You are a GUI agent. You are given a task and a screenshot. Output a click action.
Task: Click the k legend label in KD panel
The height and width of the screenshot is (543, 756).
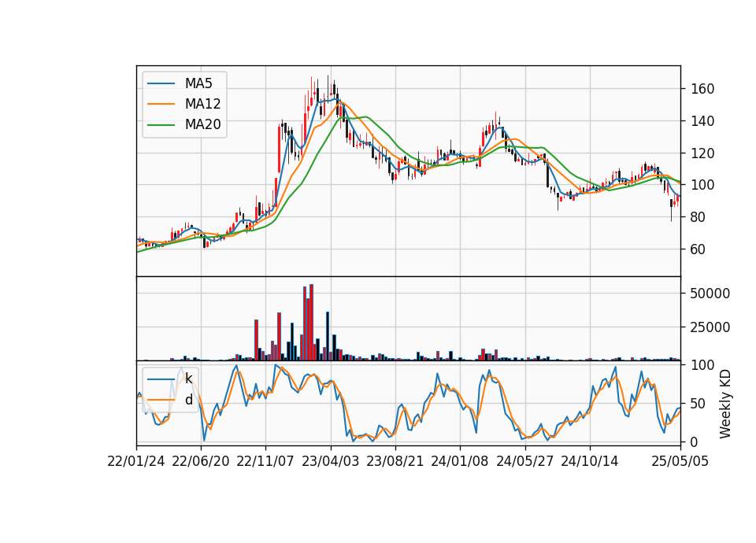pyautogui.click(x=188, y=379)
